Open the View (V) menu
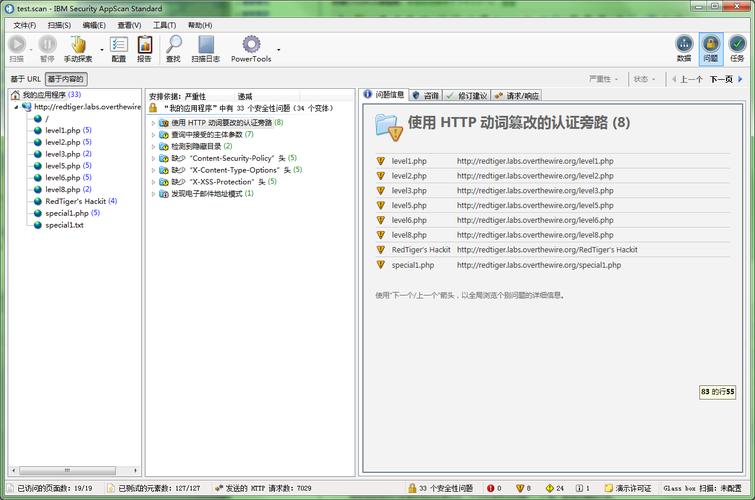The height and width of the screenshot is (500, 755). click(x=129, y=25)
